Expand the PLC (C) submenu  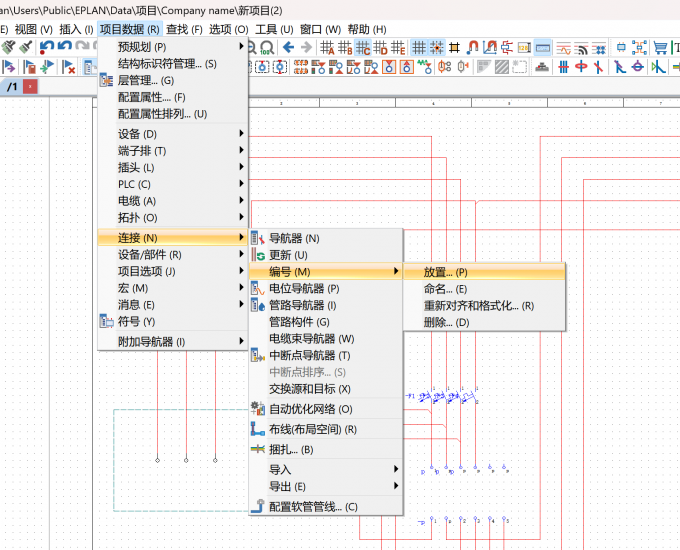coord(173,184)
